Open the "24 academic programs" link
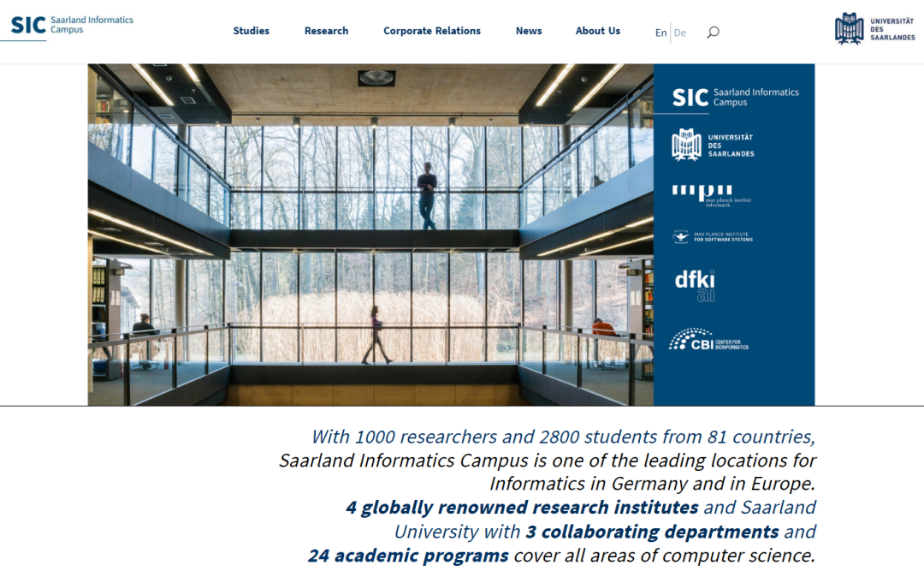924x583 pixels. click(408, 556)
